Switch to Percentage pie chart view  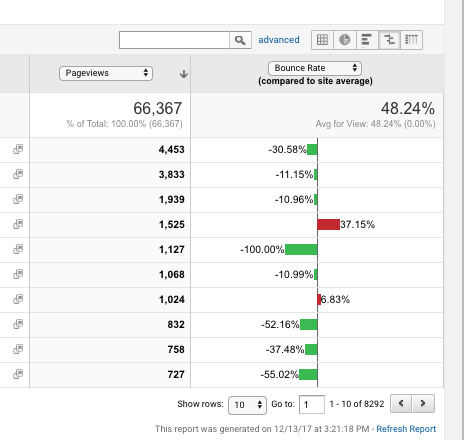345,40
